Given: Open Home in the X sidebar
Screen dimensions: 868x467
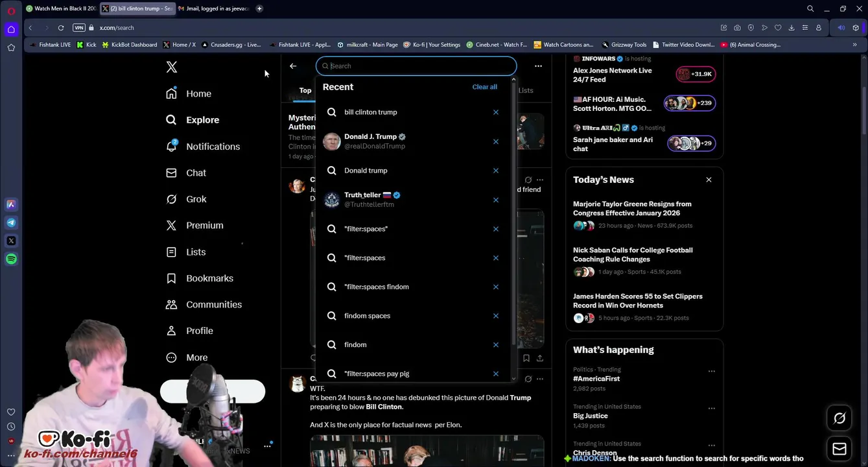Looking at the screenshot, I should 189,93.
